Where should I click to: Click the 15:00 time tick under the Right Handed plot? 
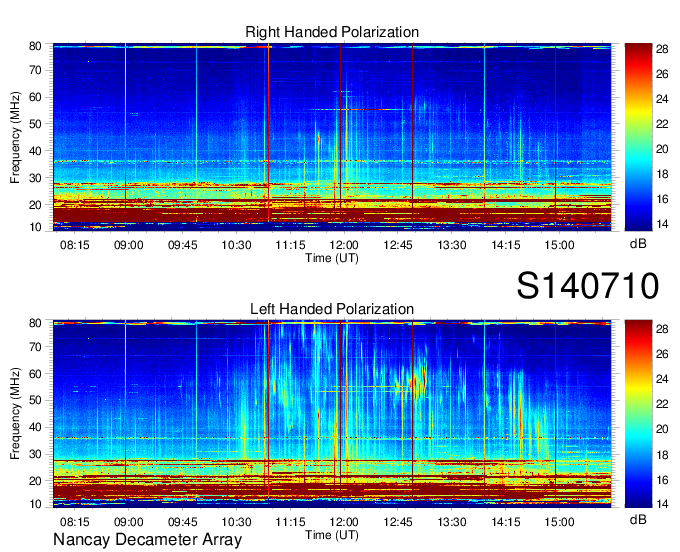click(559, 245)
